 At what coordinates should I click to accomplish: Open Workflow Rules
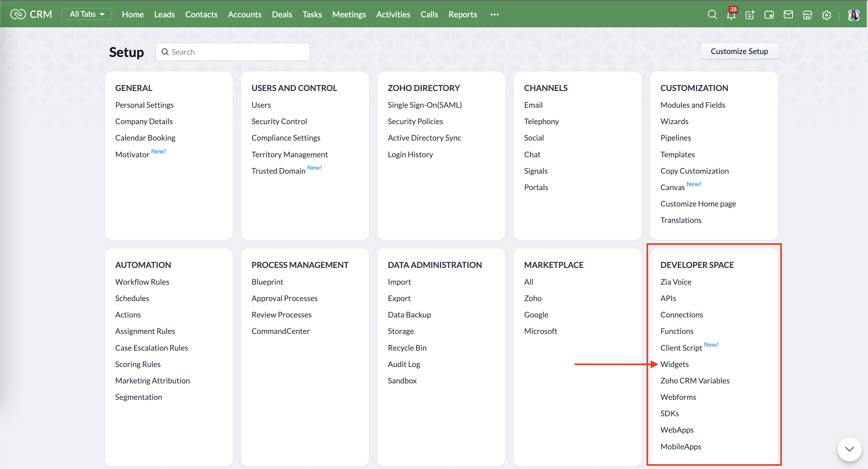142,282
